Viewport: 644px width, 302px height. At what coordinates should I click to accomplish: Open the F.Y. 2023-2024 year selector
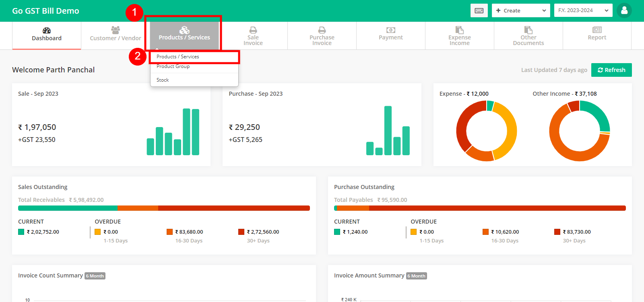point(583,10)
